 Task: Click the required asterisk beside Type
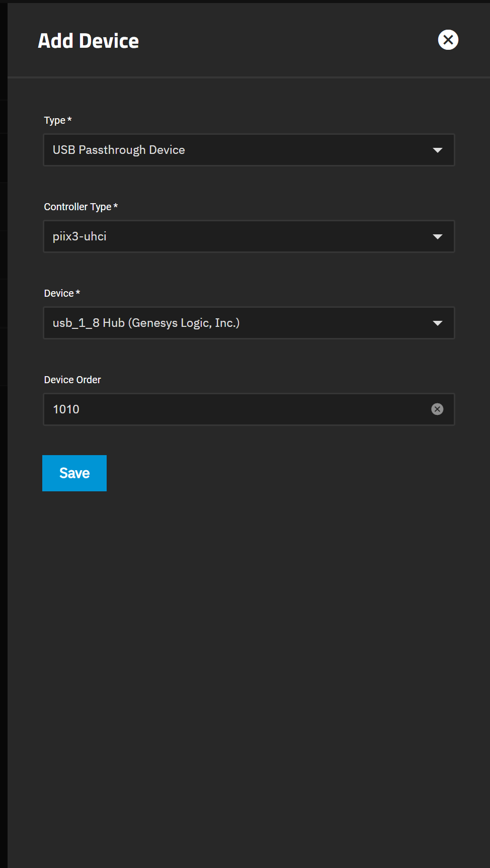click(69, 119)
